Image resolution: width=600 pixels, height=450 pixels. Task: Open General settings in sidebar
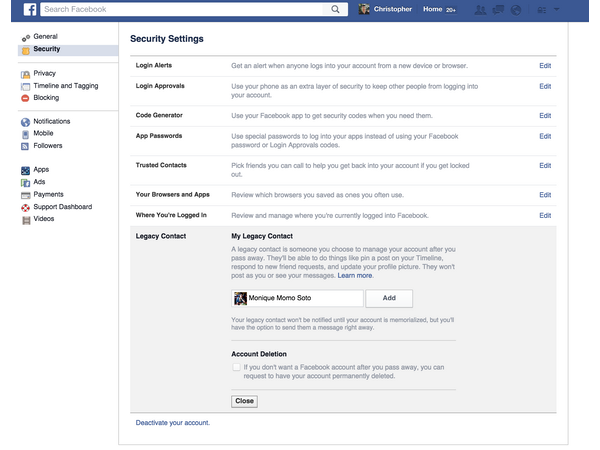(45, 36)
